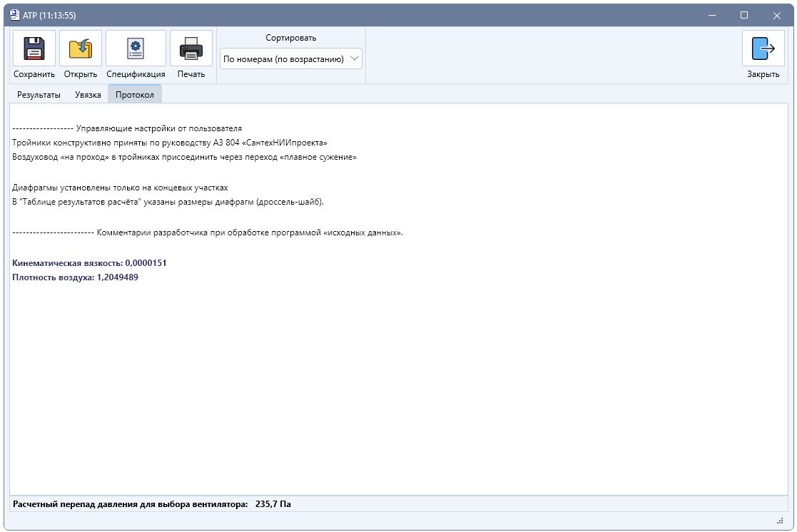Click the 'Управляющие настройки от пользователя' header line

tap(127, 128)
